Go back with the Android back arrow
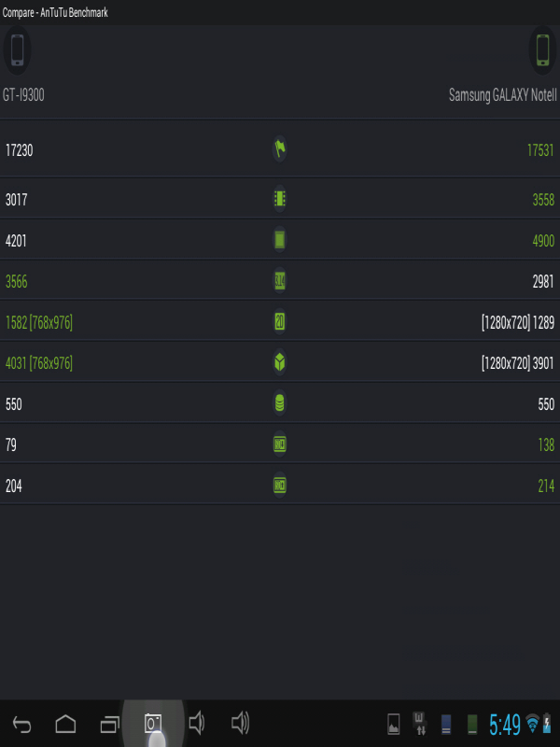The image size is (560, 747). coord(21,725)
